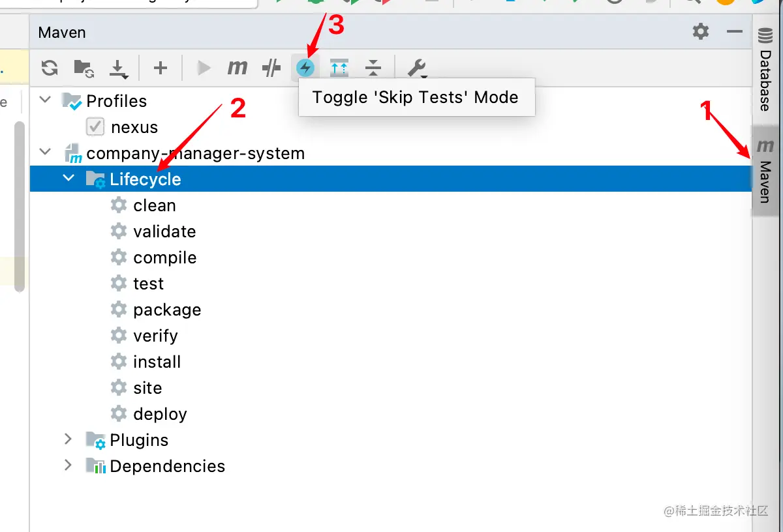
Task: Click the Lifecycle folder icon
Action: (x=96, y=179)
